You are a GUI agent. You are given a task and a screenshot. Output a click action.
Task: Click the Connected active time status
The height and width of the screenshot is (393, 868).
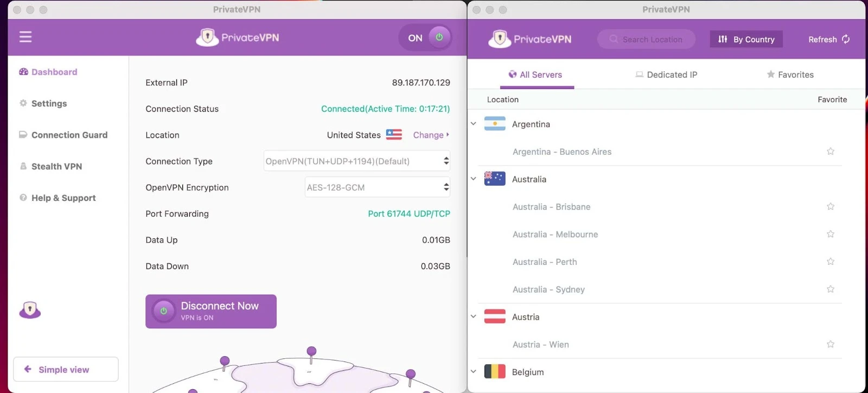[385, 109]
